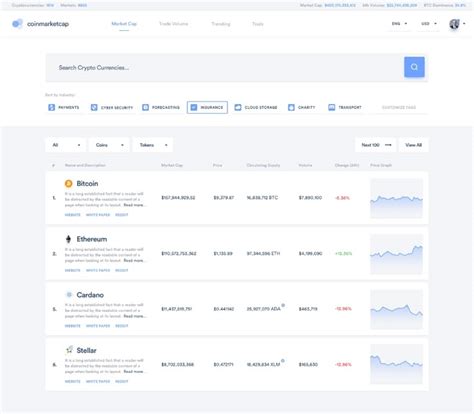Open Stellar's Website link
474x414 pixels.
tap(73, 381)
